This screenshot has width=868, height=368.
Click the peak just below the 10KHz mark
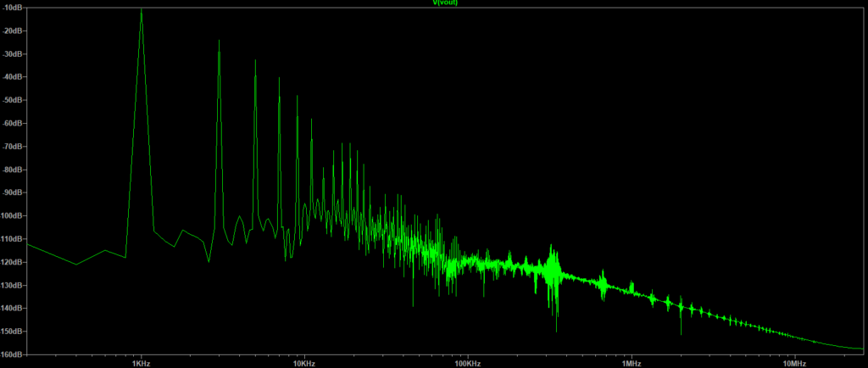(297, 97)
